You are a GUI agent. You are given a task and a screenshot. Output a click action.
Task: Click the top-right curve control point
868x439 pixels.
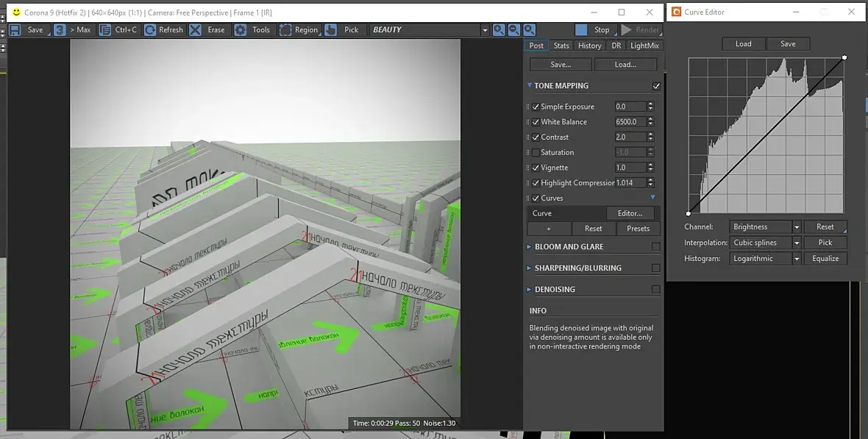[x=844, y=57]
